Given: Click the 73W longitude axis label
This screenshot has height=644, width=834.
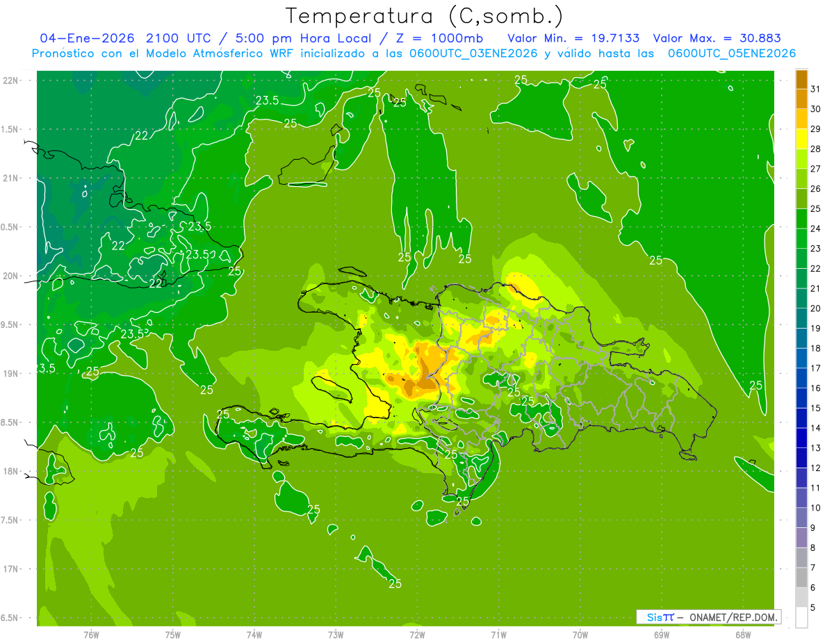Looking at the screenshot, I should click(x=336, y=636).
